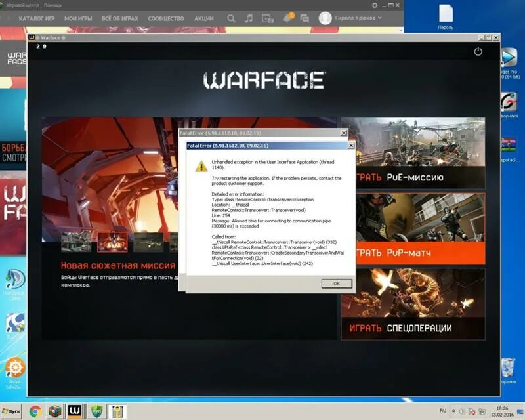
Task: Click the RU language indicator
Action: (x=442, y=411)
